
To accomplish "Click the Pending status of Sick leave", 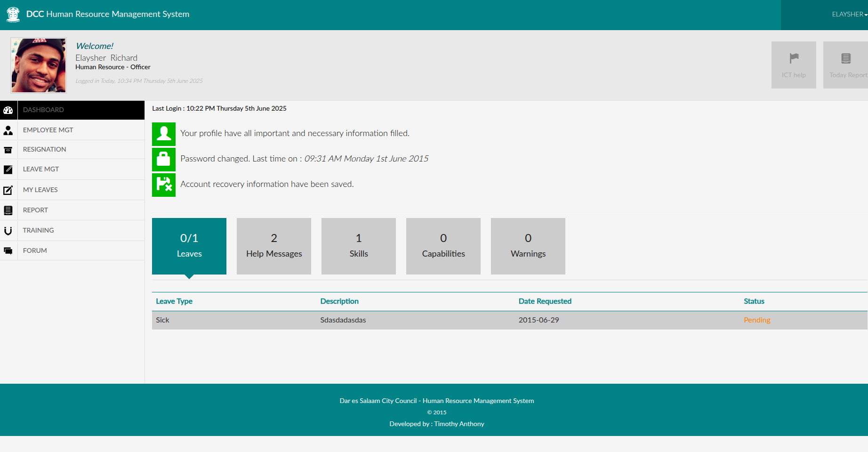I will (757, 320).
